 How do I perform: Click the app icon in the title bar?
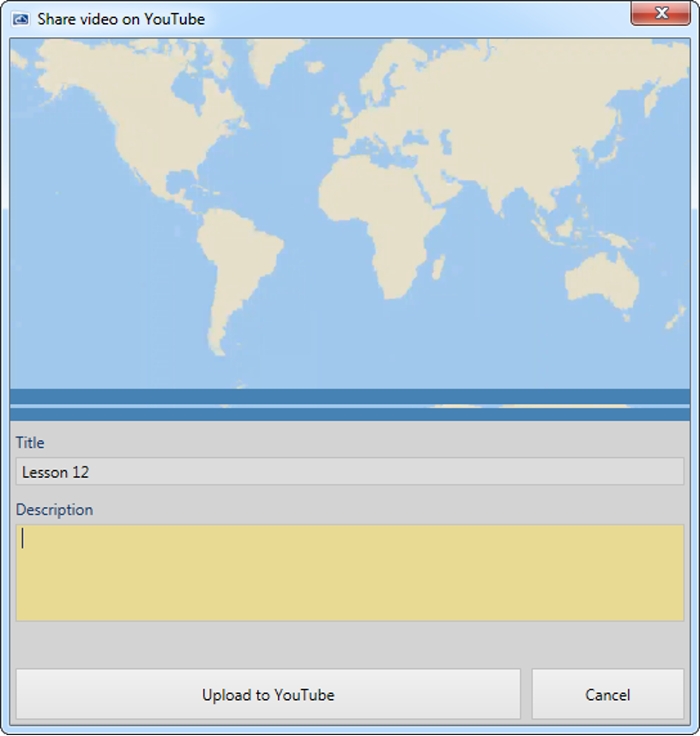pyautogui.click(x=21, y=19)
